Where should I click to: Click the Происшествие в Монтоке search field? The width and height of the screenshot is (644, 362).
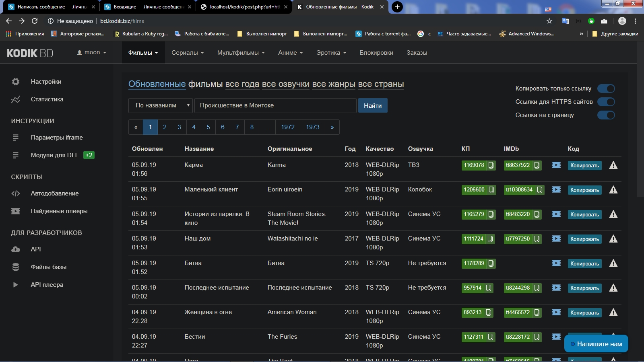coord(275,105)
